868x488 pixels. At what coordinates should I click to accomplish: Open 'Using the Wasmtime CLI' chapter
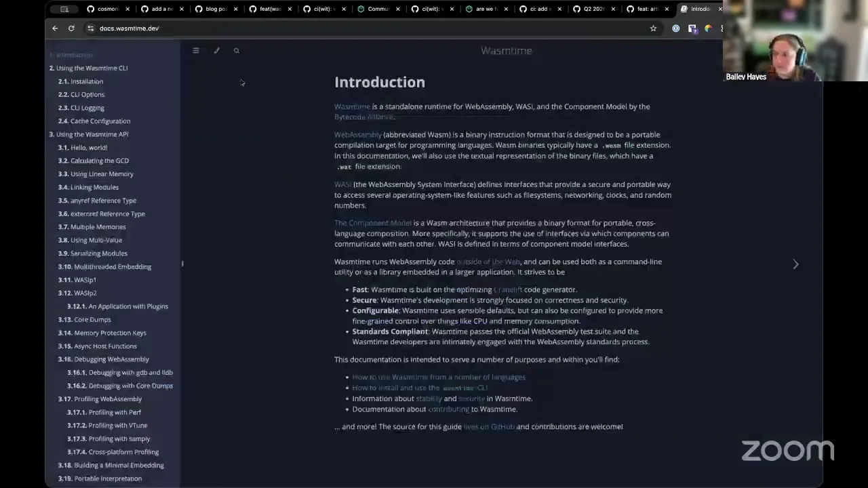tap(88, 68)
